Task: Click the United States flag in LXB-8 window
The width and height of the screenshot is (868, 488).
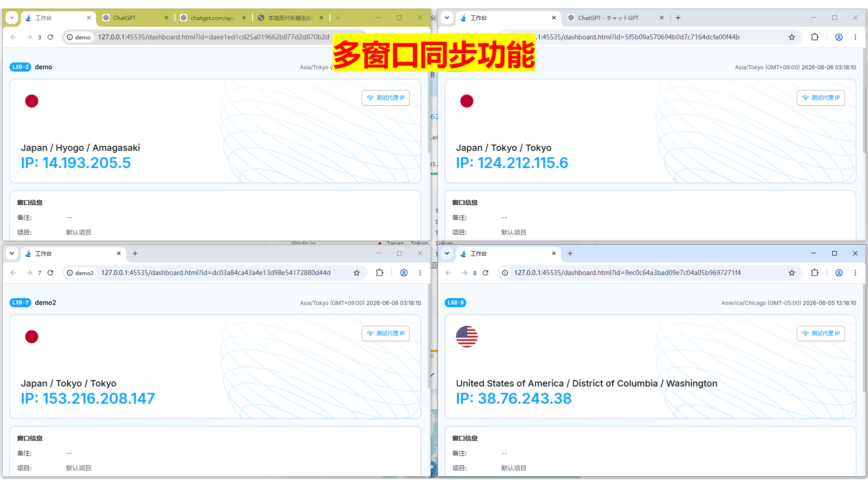Action: tap(467, 337)
